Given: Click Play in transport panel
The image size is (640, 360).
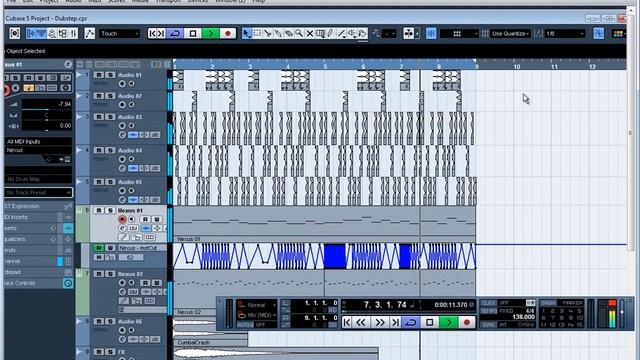Looking at the screenshot, I should 448,322.
